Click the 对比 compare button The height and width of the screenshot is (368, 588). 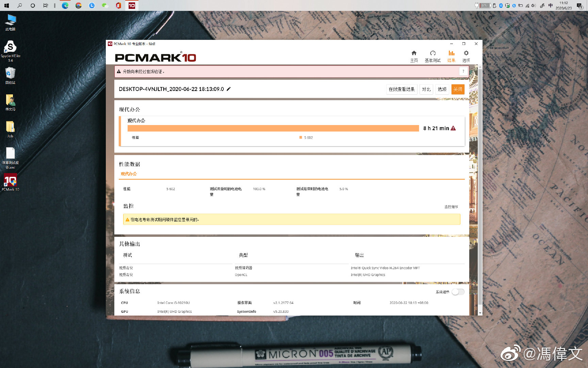pos(426,89)
